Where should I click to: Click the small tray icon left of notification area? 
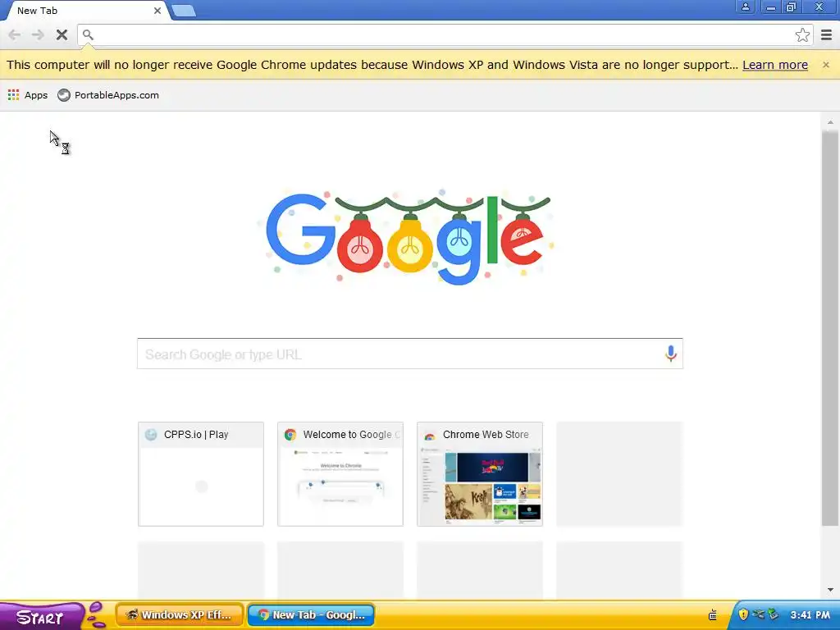pyautogui.click(x=713, y=615)
